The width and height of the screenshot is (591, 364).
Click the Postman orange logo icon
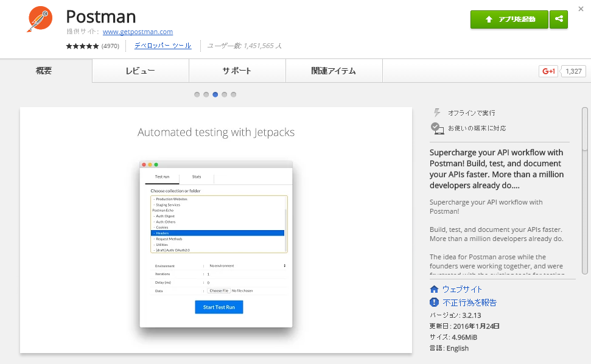click(40, 19)
